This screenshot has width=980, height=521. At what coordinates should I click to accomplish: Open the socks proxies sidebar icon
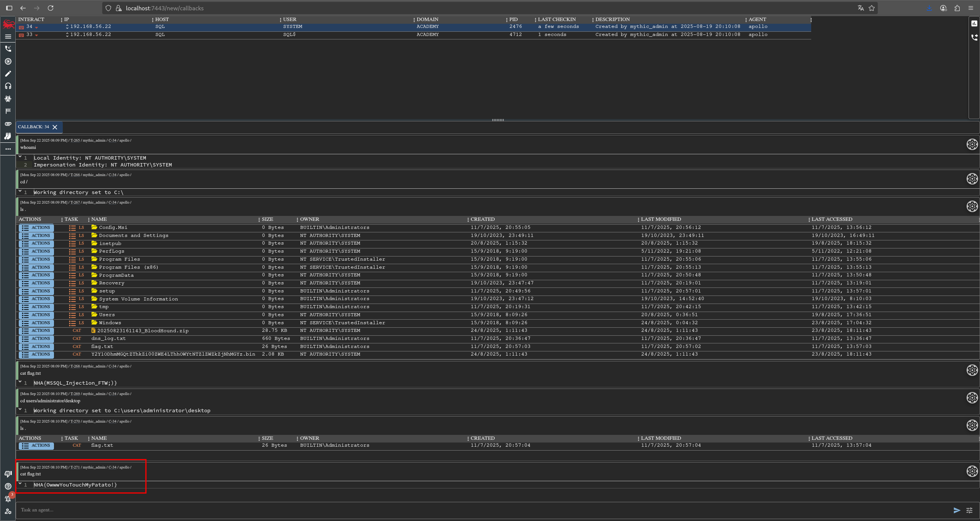pos(8,136)
